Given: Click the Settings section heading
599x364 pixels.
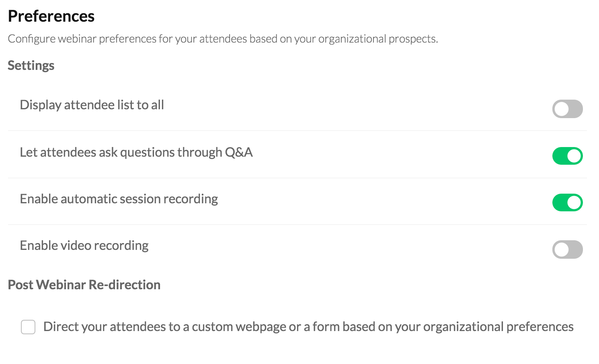Looking at the screenshot, I should 31,65.
